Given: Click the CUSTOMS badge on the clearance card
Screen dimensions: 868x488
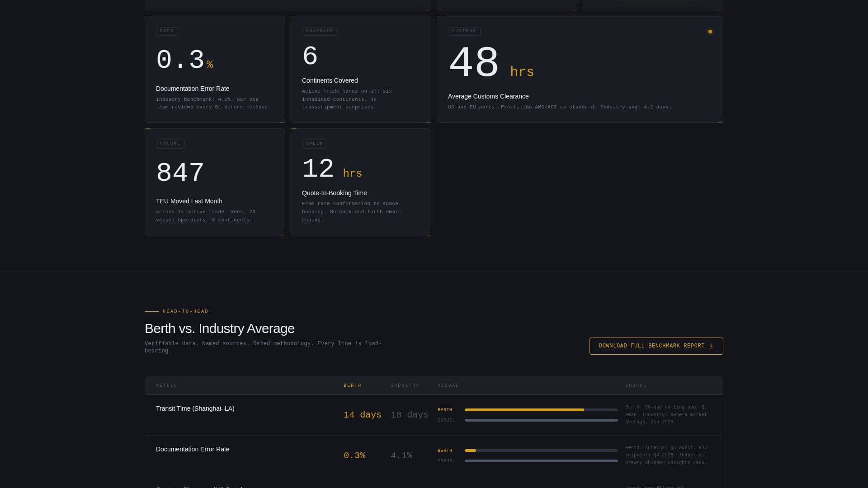Looking at the screenshot, I should point(464,31).
